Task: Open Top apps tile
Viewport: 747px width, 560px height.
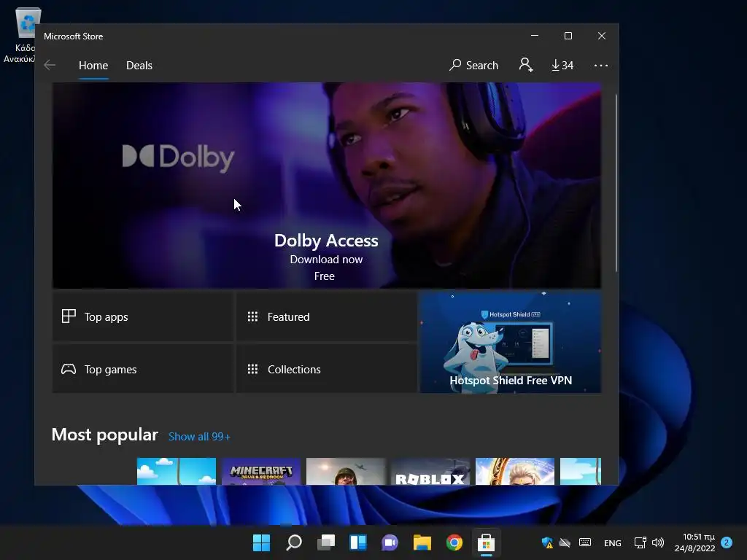Action: click(x=143, y=316)
